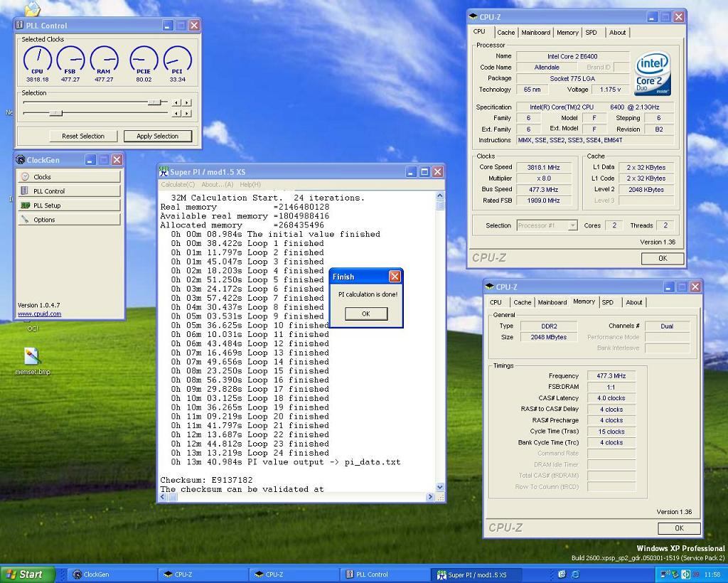
Task: Switch to SPD tab in lower CPU-Z
Action: tap(608, 302)
